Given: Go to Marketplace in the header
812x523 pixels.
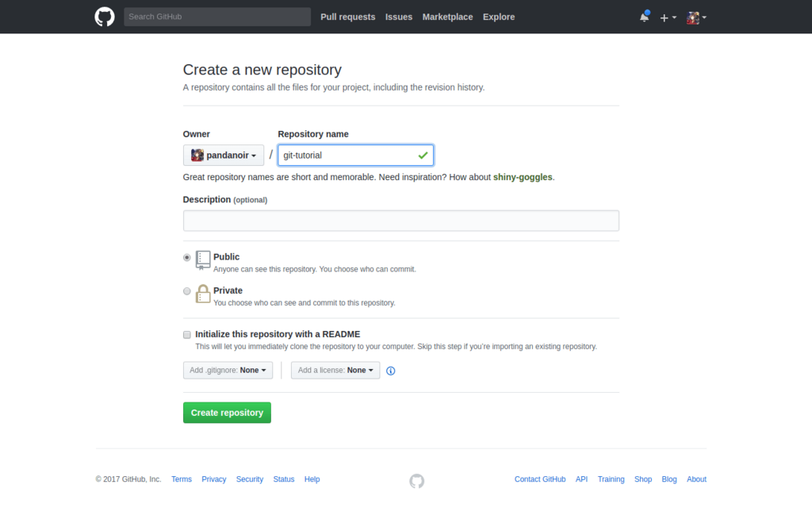Looking at the screenshot, I should pos(447,17).
